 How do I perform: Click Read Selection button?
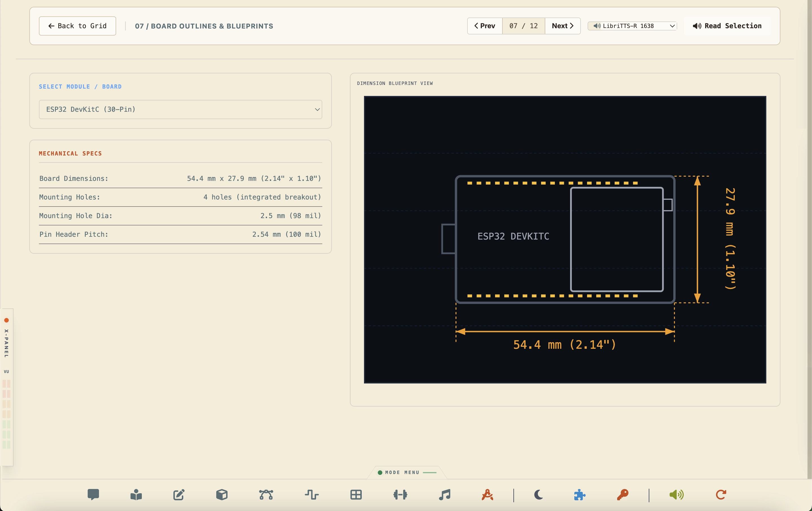(x=727, y=26)
